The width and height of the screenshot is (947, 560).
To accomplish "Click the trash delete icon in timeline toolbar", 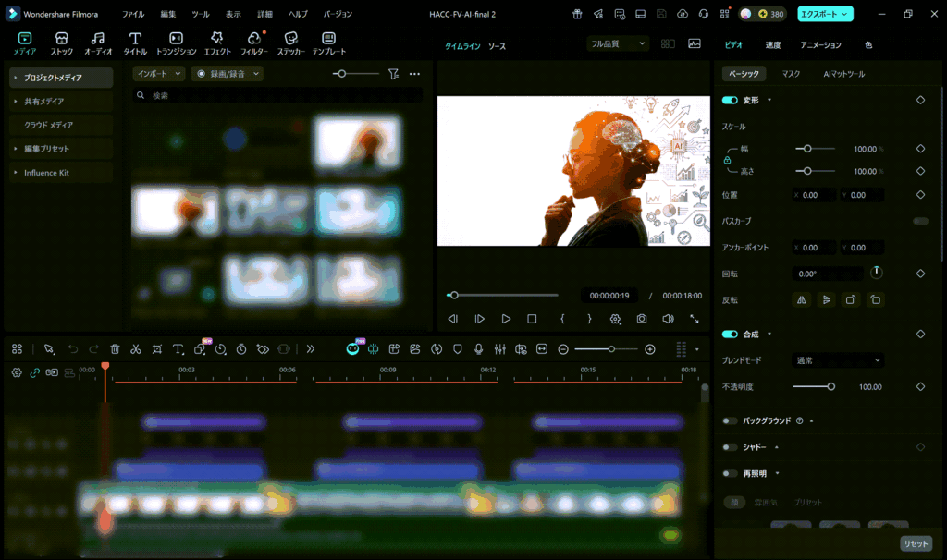I will coord(115,349).
